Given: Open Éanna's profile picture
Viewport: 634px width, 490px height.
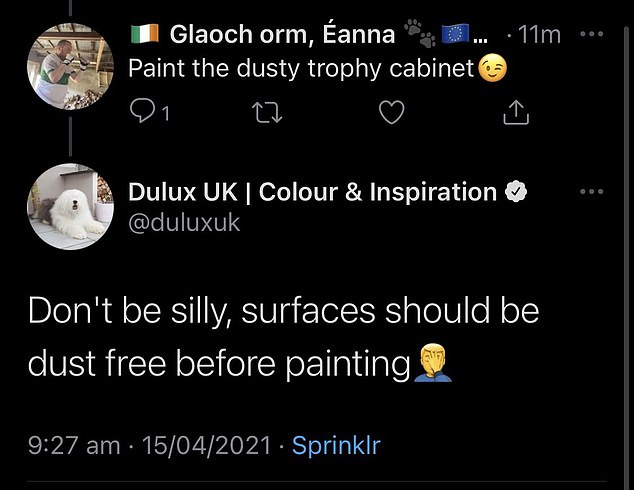Looking at the screenshot, I should (70, 66).
